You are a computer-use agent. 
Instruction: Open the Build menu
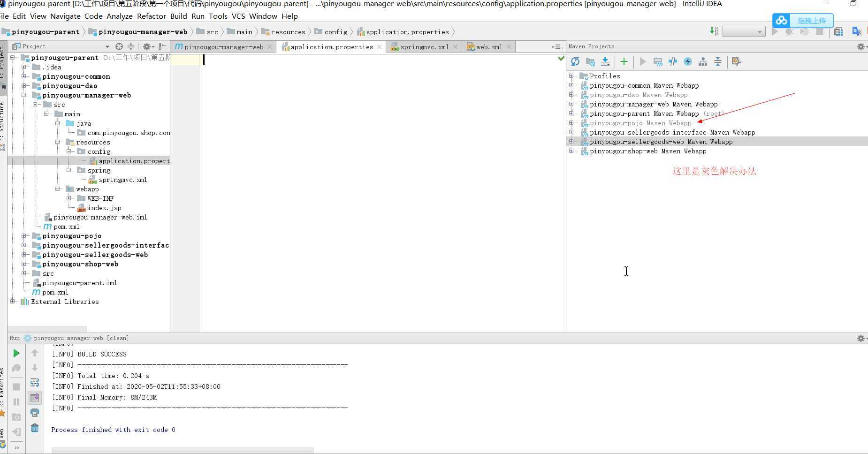pyautogui.click(x=178, y=16)
